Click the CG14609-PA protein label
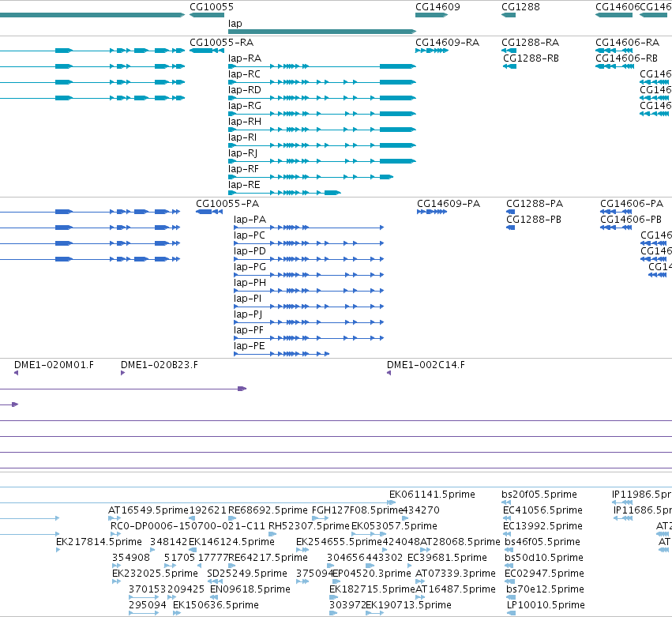This screenshot has width=672, height=617. (x=449, y=204)
